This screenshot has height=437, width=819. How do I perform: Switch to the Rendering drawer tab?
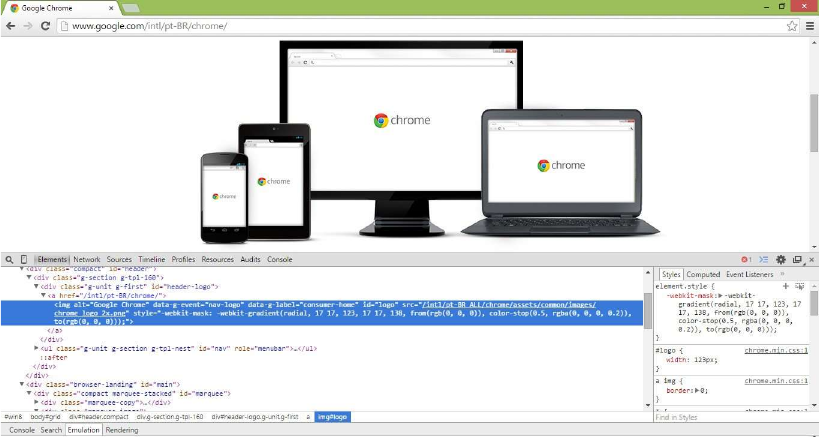[122, 430]
